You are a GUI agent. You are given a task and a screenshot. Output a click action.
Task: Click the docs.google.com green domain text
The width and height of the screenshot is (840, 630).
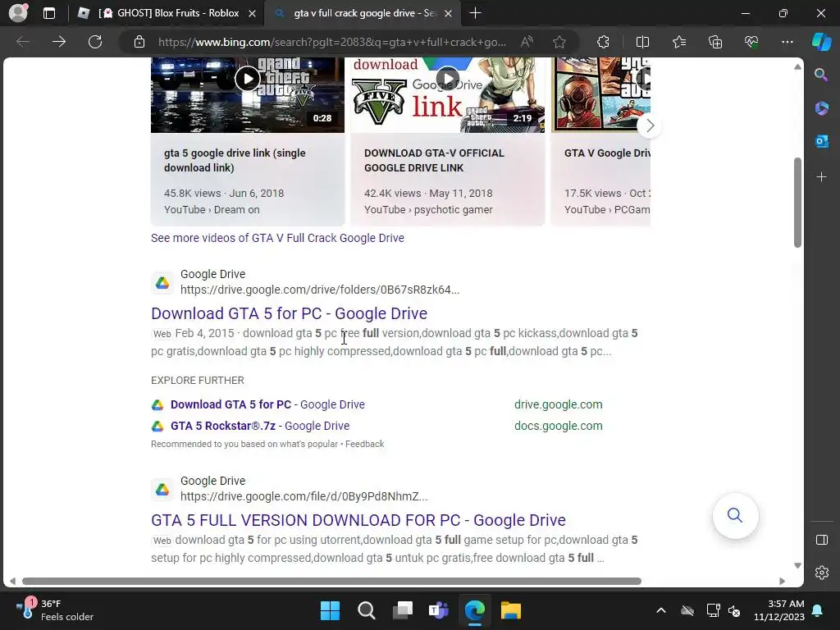pyautogui.click(x=558, y=426)
